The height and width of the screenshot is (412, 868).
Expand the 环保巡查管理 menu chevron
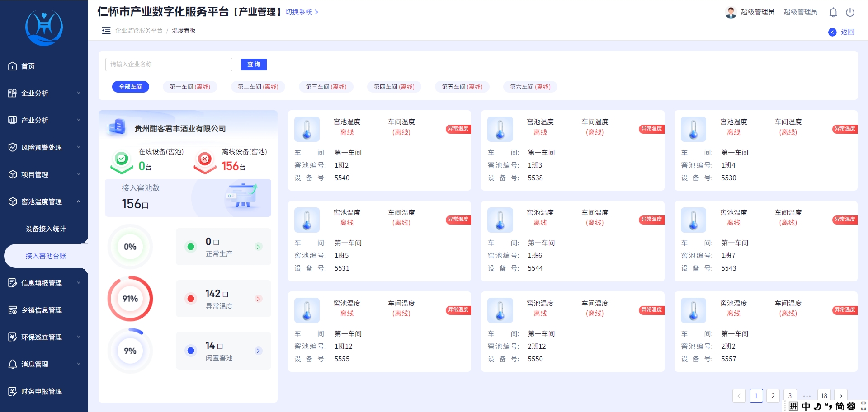(x=79, y=337)
